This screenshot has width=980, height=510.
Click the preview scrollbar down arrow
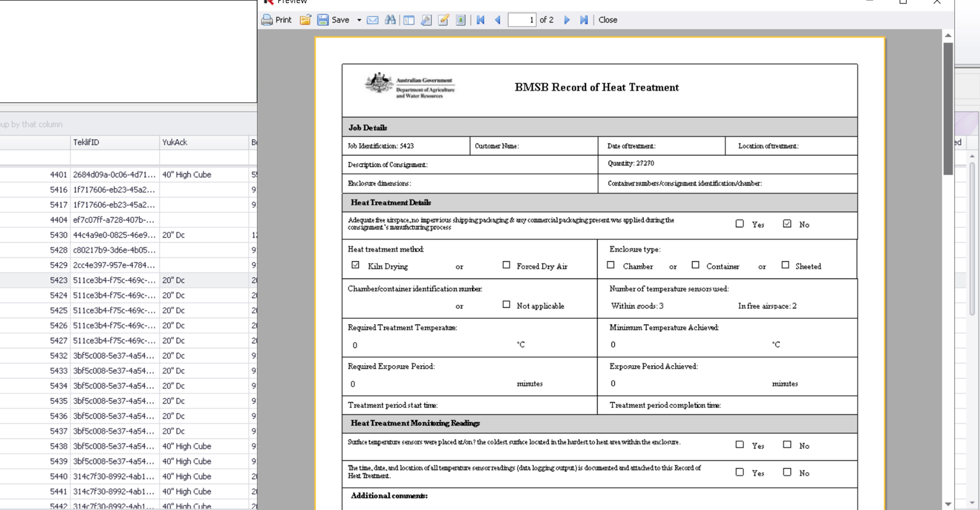[x=948, y=504]
